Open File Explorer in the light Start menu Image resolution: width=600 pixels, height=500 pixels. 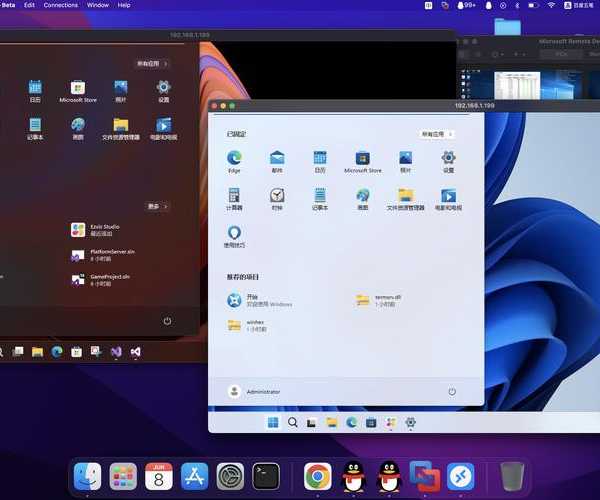pos(405,199)
